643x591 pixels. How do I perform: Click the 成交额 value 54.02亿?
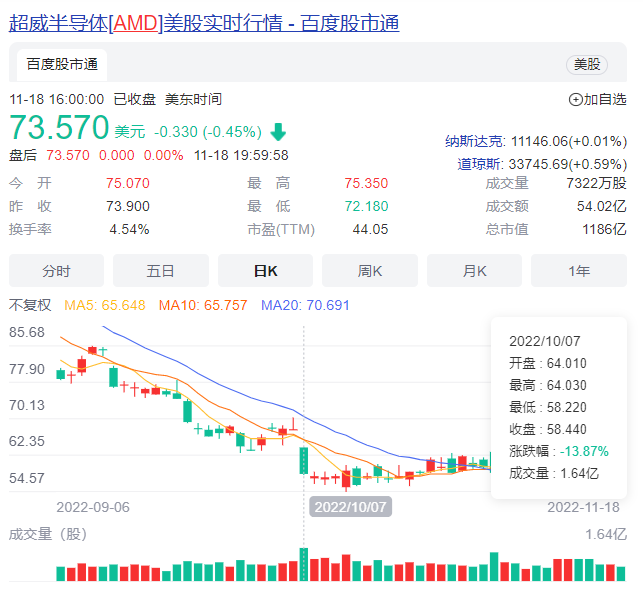602,206
